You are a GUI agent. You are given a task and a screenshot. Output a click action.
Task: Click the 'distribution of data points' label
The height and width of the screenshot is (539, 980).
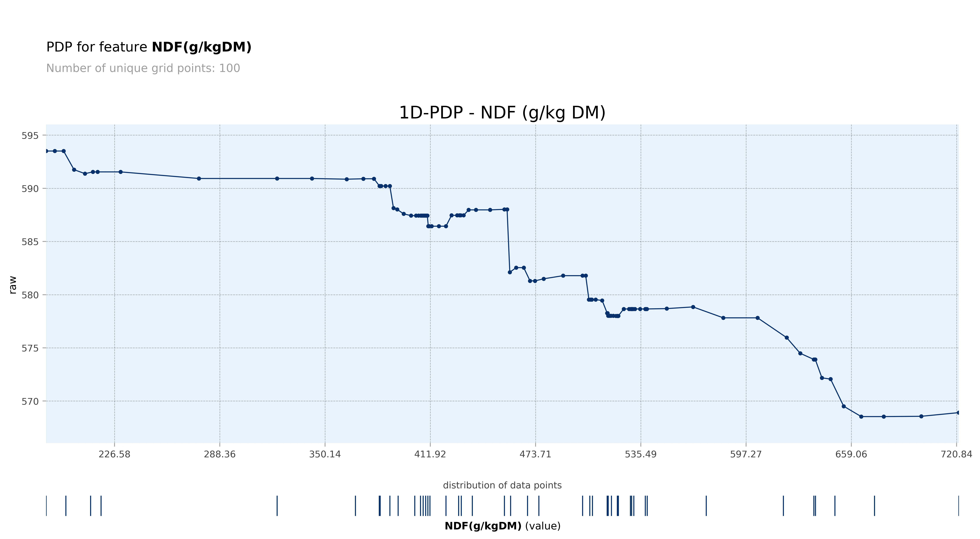pyautogui.click(x=502, y=485)
